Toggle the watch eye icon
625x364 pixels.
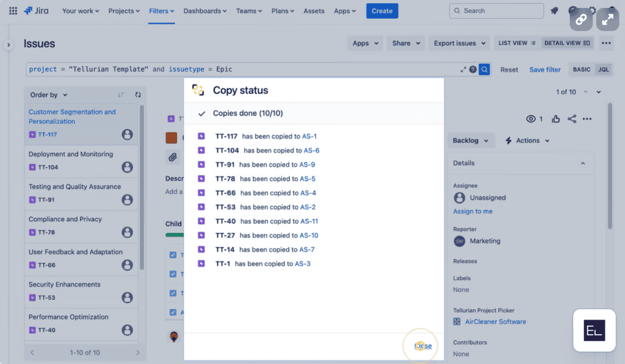pyautogui.click(x=531, y=119)
